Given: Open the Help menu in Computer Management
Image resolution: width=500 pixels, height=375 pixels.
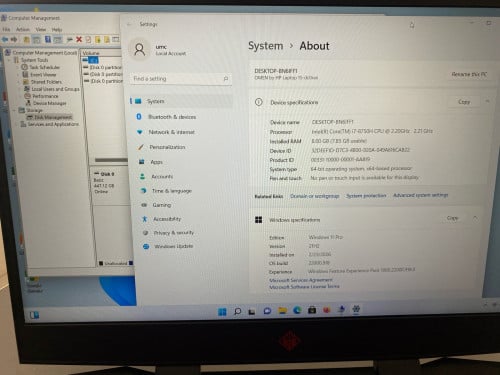Looking at the screenshot, I should tap(57, 29).
